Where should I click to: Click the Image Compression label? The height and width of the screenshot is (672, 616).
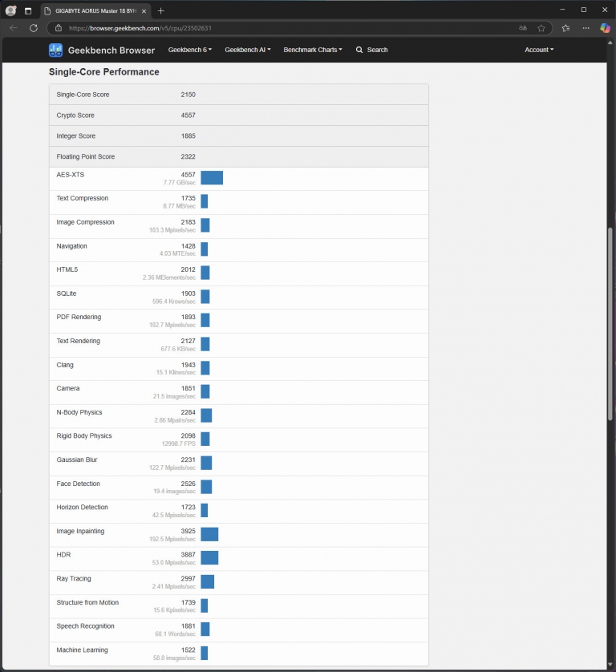pyautogui.click(x=85, y=222)
